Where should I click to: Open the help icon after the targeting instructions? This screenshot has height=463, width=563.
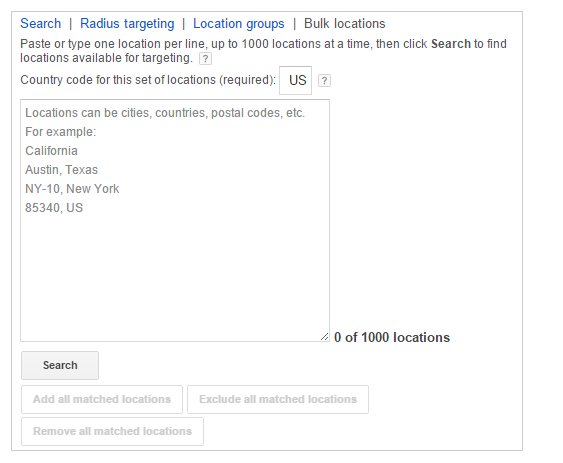pyautogui.click(x=205, y=59)
